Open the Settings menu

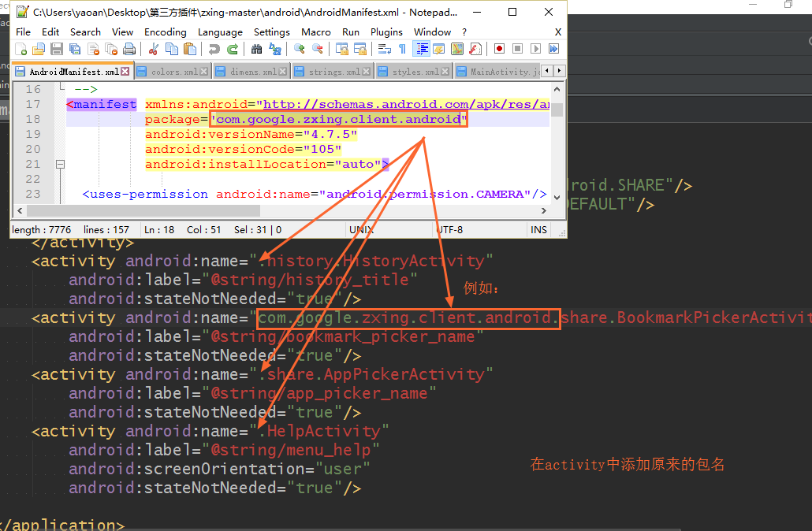pyautogui.click(x=272, y=32)
